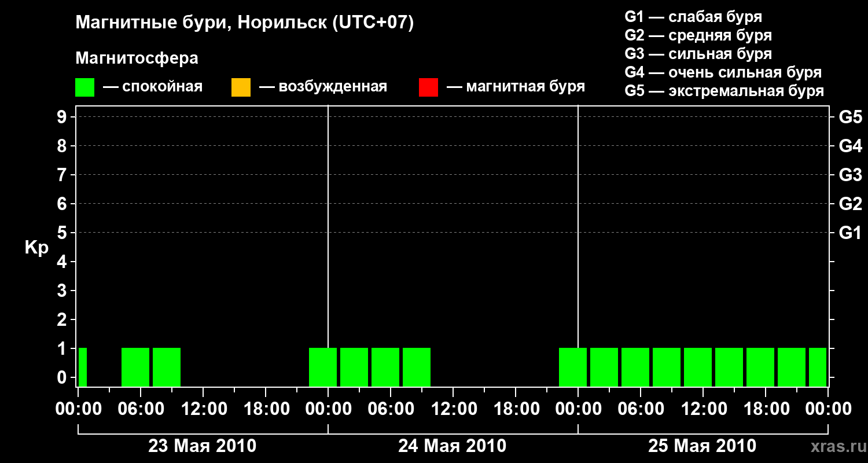This screenshot has height=463, width=868.
Task: Click the 'Kp' axis label
Action: click(x=36, y=248)
